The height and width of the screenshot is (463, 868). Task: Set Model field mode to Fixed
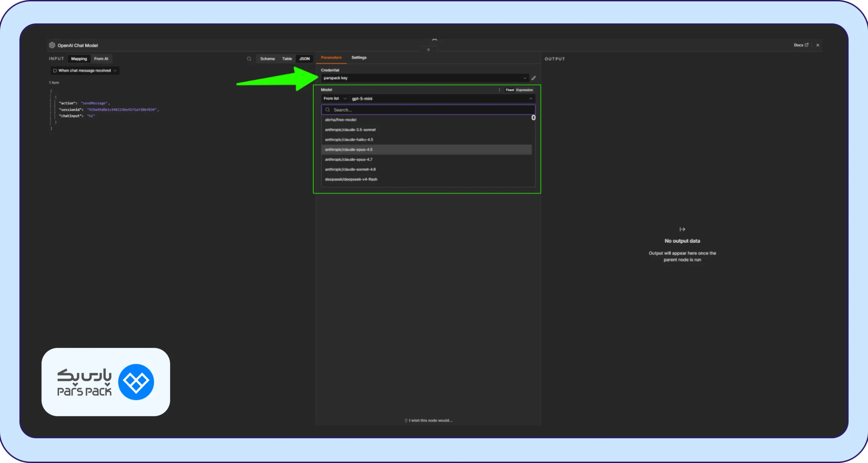pyautogui.click(x=510, y=90)
